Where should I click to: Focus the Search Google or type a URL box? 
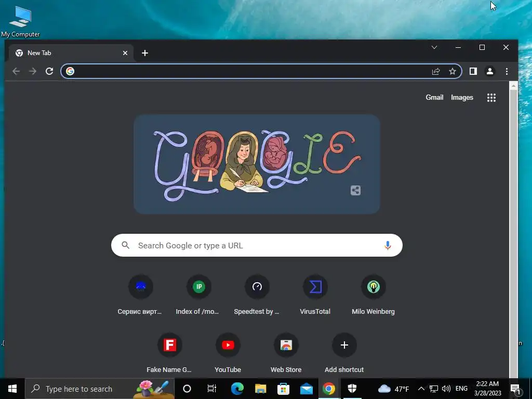(x=257, y=245)
